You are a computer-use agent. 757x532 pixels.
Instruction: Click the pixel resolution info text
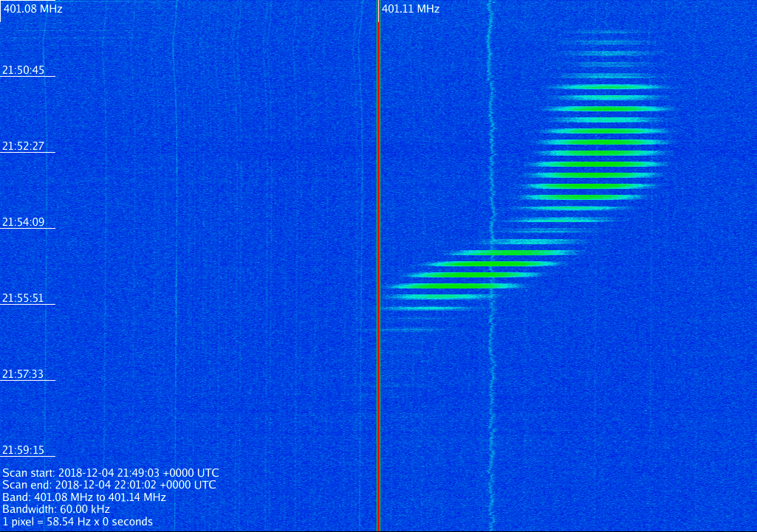[x=78, y=522]
